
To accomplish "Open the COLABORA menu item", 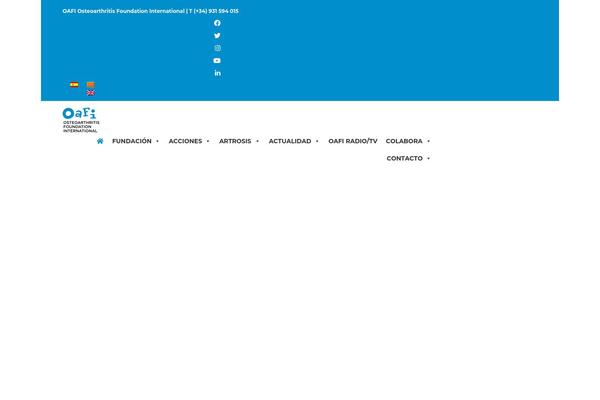I will coord(404,141).
